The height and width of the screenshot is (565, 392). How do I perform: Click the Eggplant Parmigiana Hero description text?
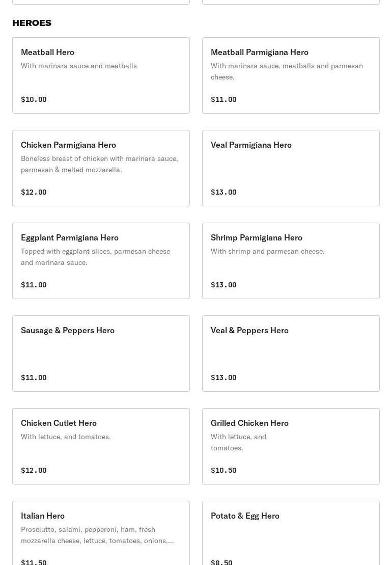pos(95,257)
